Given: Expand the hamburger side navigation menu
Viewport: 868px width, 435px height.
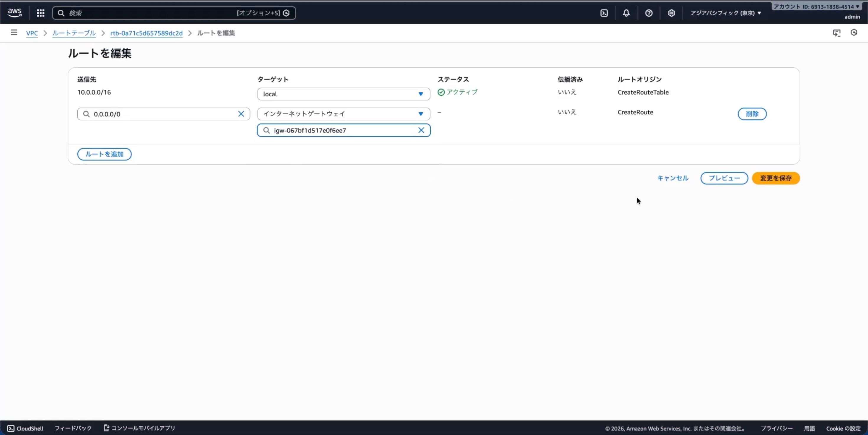Looking at the screenshot, I should [14, 33].
